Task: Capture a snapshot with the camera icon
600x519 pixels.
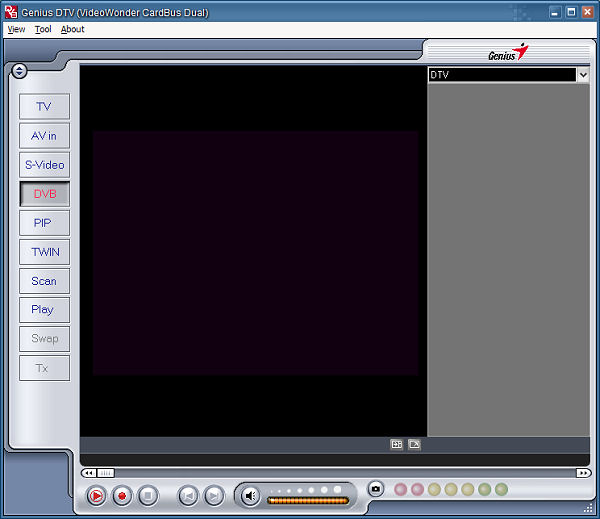Action: point(375,489)
